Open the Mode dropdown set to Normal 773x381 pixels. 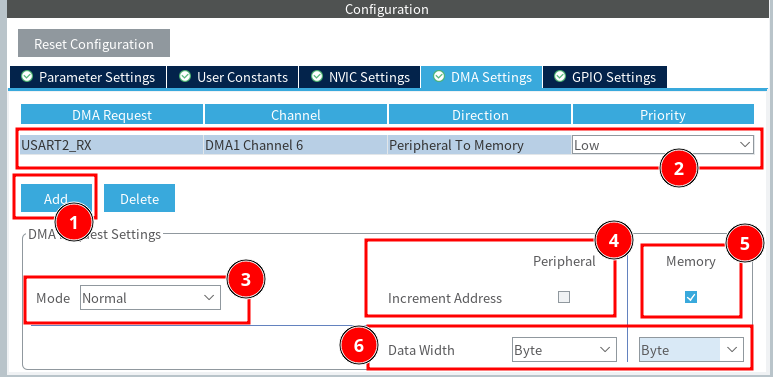pyautogui.click(x=150, y=298)
